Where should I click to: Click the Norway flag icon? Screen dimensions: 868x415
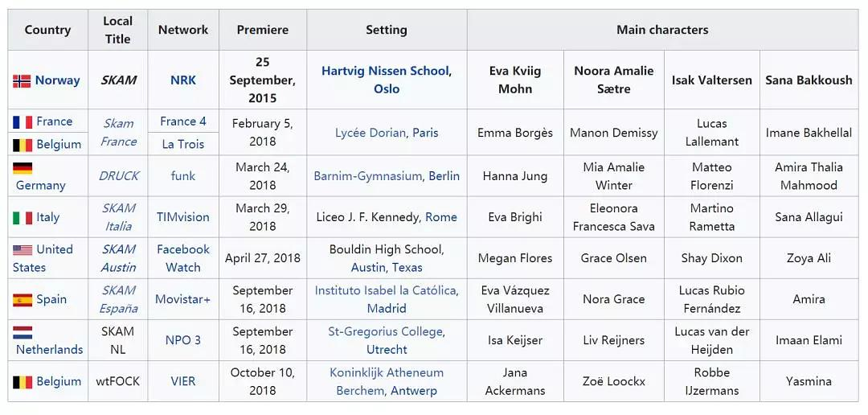click(x=22, y=81)
